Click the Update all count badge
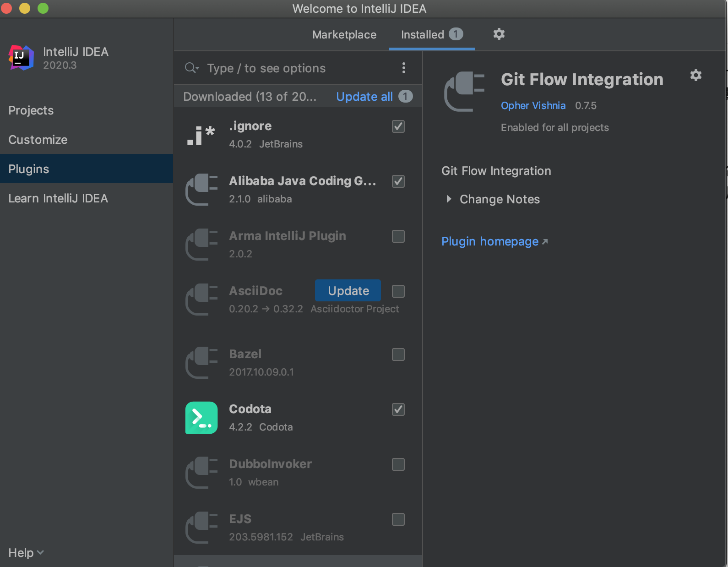The height and width of the screenshot is (567, 728). pyautogui.click(x=405, y=96)
